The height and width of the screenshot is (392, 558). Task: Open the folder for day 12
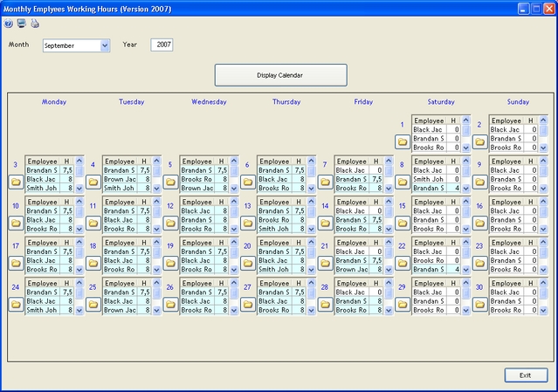click(x=170, y=223)
